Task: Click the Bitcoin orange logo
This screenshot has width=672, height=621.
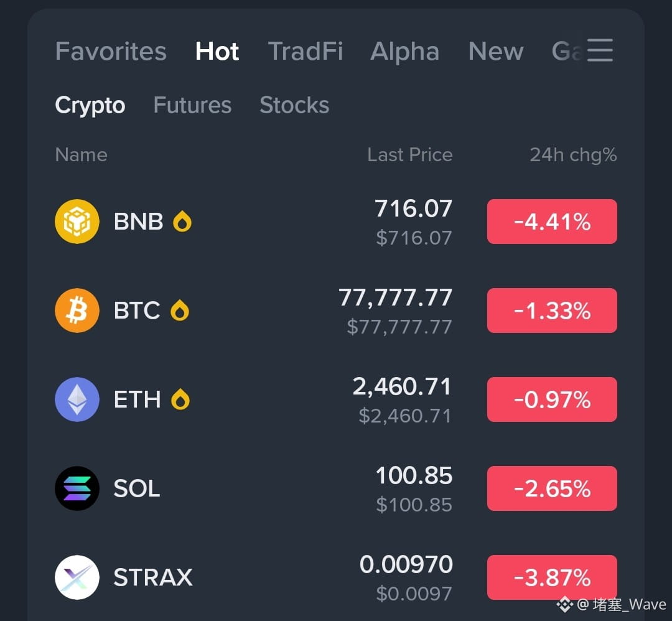Action: point(77,310)
